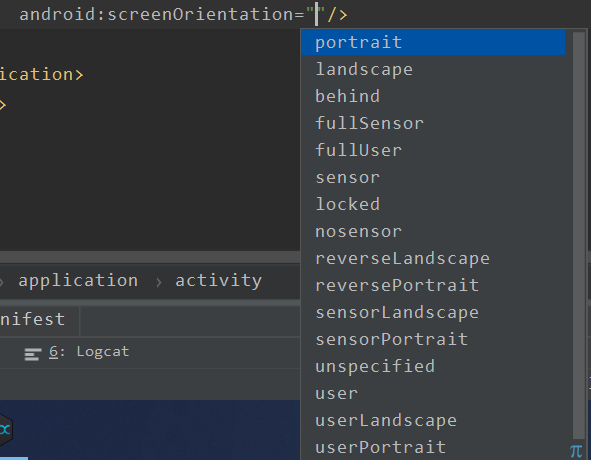Screen dimensions: 591x460
Task: Pick the reversePortrait suggestion
Action: (433, 285)
